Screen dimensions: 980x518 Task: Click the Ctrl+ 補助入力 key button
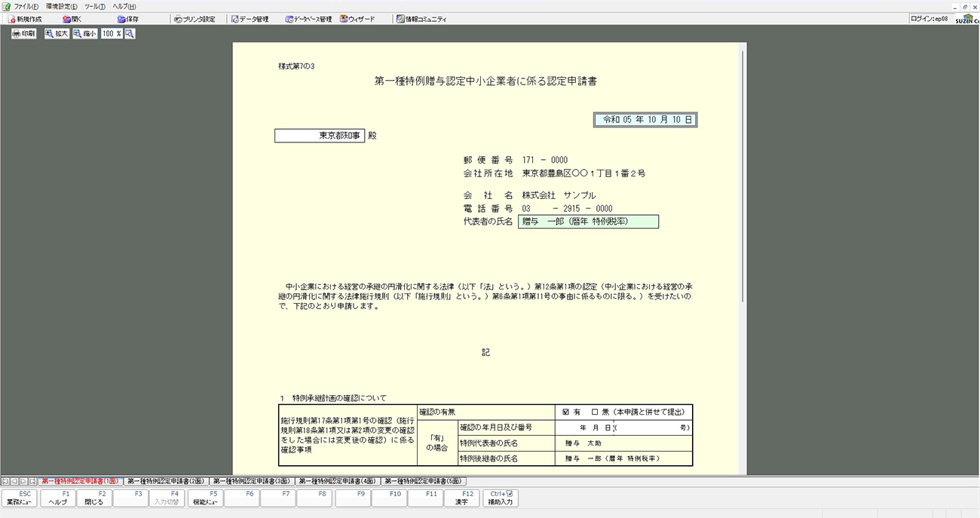501,498
